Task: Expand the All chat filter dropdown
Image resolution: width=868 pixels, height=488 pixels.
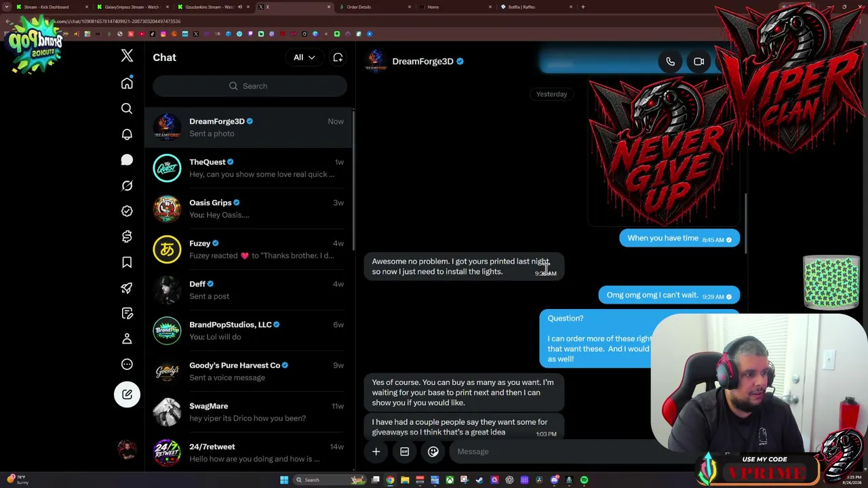Action: [x=304, y=58]
